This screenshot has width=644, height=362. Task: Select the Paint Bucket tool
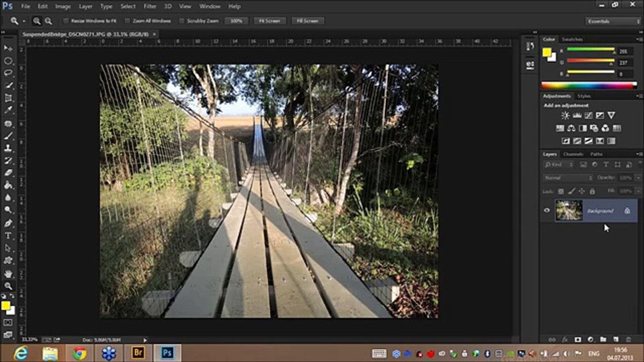click(x=8, y=186)
